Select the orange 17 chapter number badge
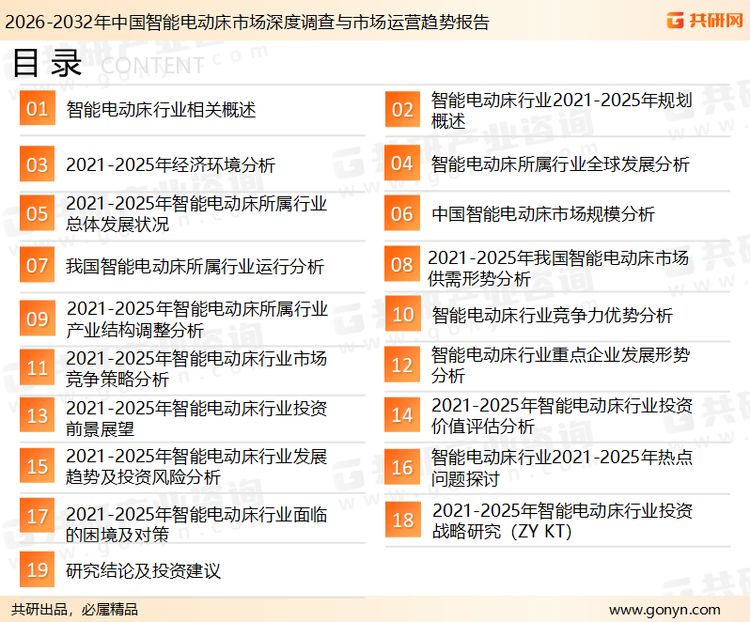 coord(37,516)
